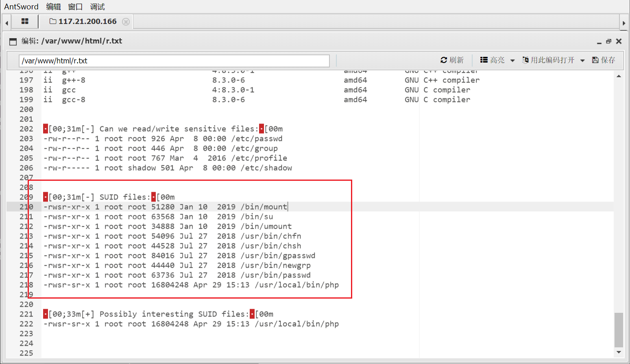This screenshot has width=630, height=364.
Task: Click the /bin/su line
Action: pyautogui.click(x=158, y=217)
